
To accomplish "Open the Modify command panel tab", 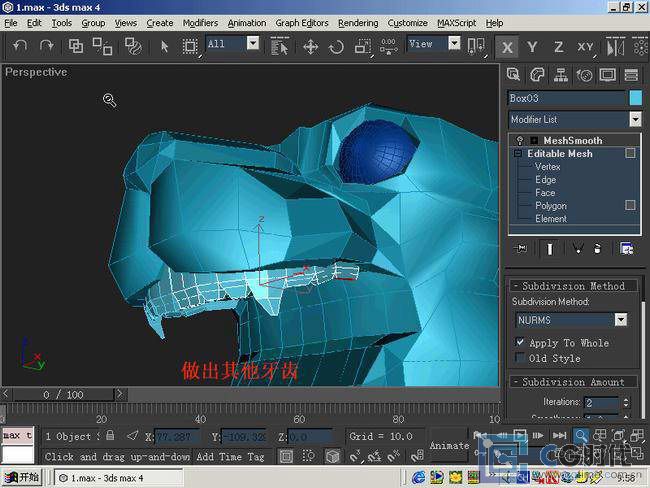I will tap(537, 75).
